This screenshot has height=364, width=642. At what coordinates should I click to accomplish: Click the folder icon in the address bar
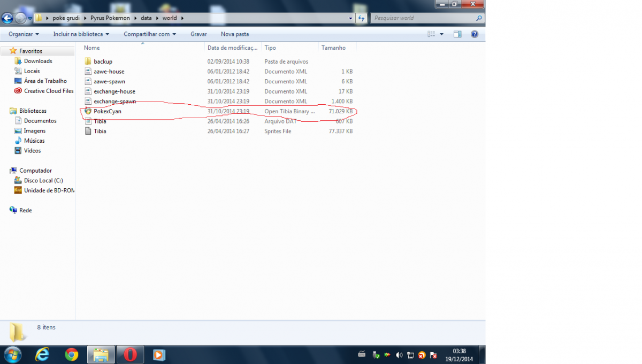pyautogui.click(x=39, y=18)
